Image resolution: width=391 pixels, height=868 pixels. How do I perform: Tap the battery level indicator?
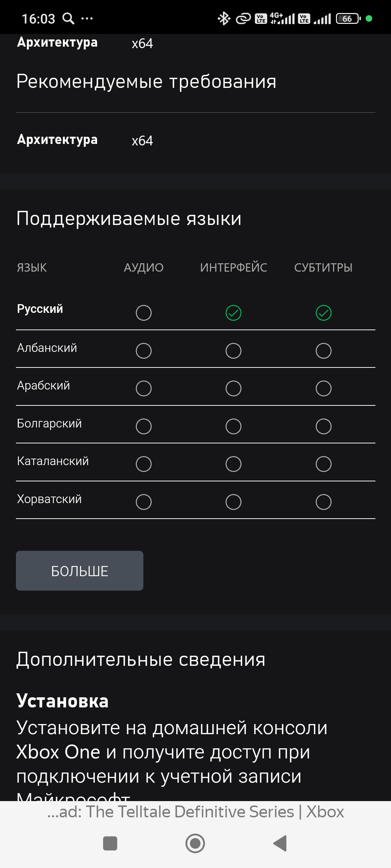pos(348,18)
